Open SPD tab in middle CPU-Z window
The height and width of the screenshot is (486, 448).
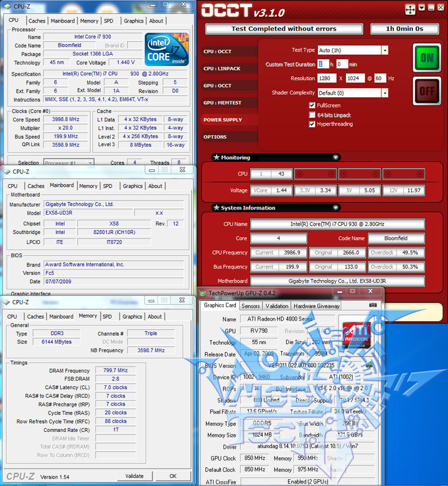pos(108,186)
